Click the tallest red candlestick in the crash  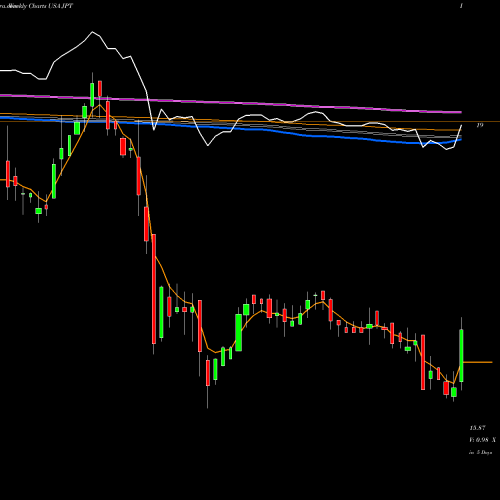(x=154, y=289)
